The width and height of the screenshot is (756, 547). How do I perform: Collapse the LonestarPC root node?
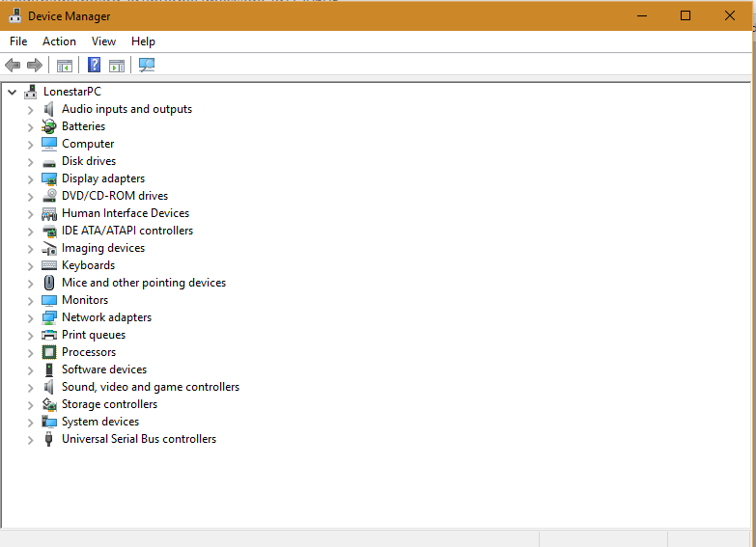click(x=13, y=92)
